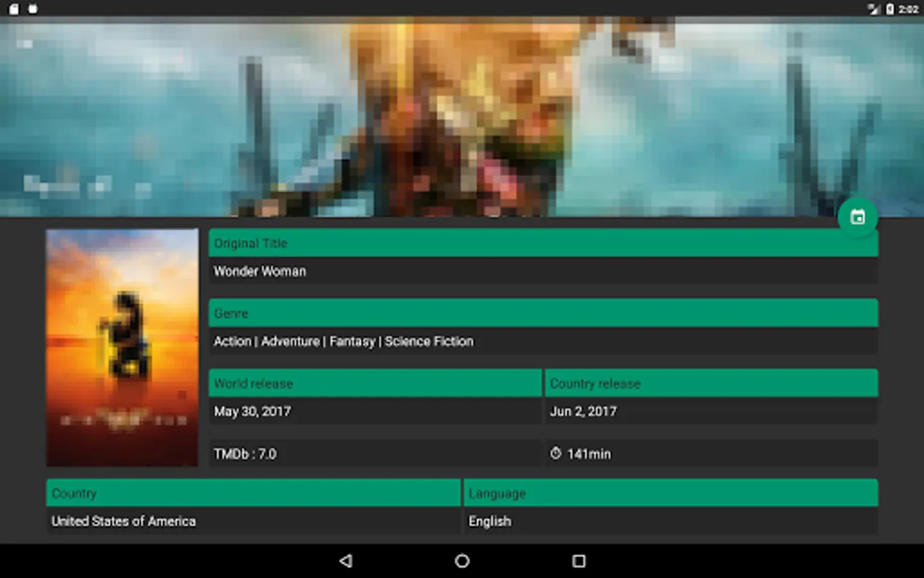Tap the genre line 'Action | Adventure | Fantasy | Science Fiction'
This screenshot has width=924, height=578.
point(343,341)
